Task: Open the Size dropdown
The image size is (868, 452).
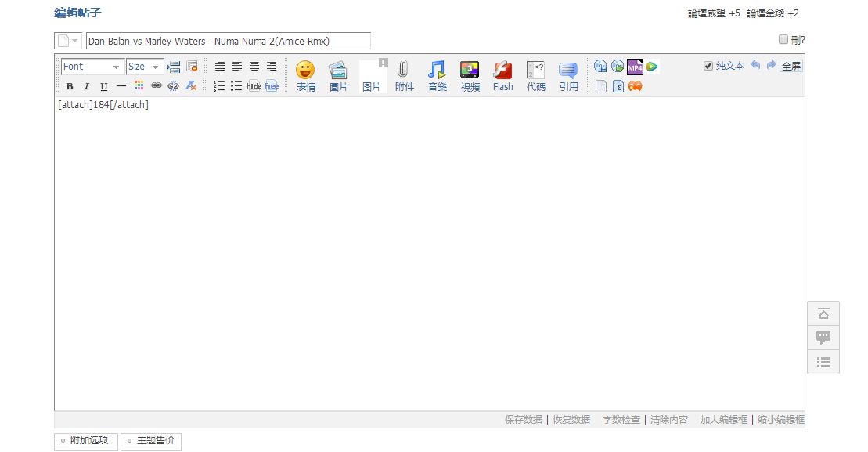Action: [x=145, y=67]
